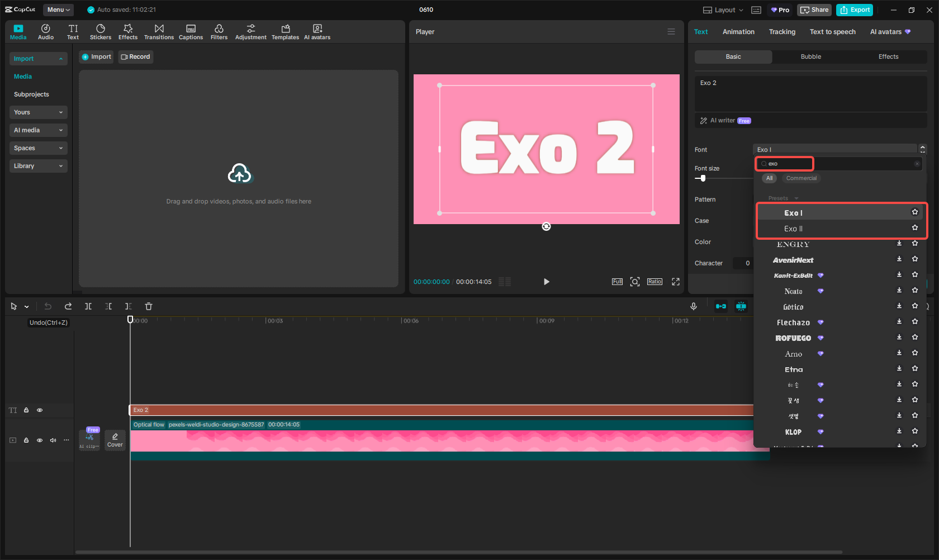Screen dimensions: 939x560
Task: Open the Layout dropdown
Action: 723,10
